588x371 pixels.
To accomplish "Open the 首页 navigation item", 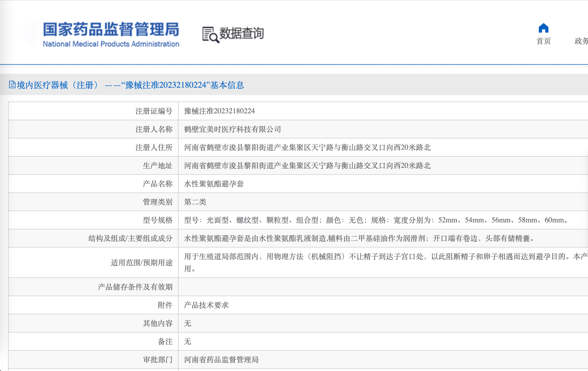I will [543, 41].
